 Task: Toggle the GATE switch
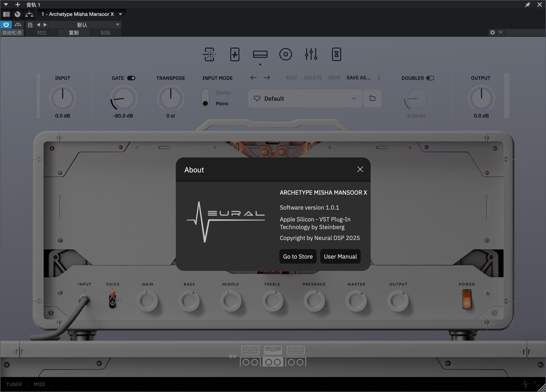(131, 78)
